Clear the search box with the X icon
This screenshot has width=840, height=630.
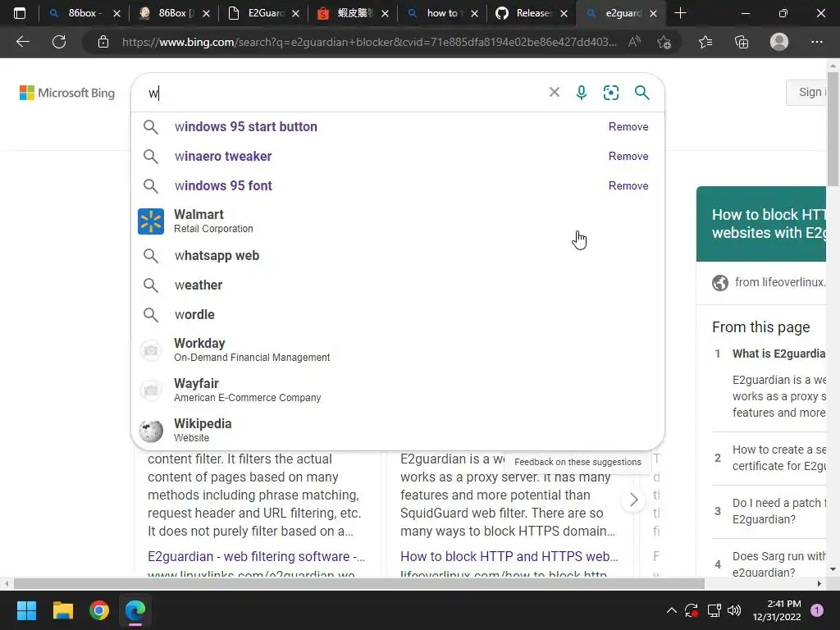point(555,92)
